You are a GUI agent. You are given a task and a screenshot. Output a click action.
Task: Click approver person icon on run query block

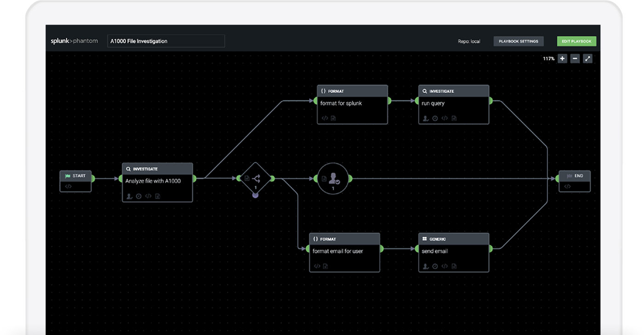coord(425,118)
